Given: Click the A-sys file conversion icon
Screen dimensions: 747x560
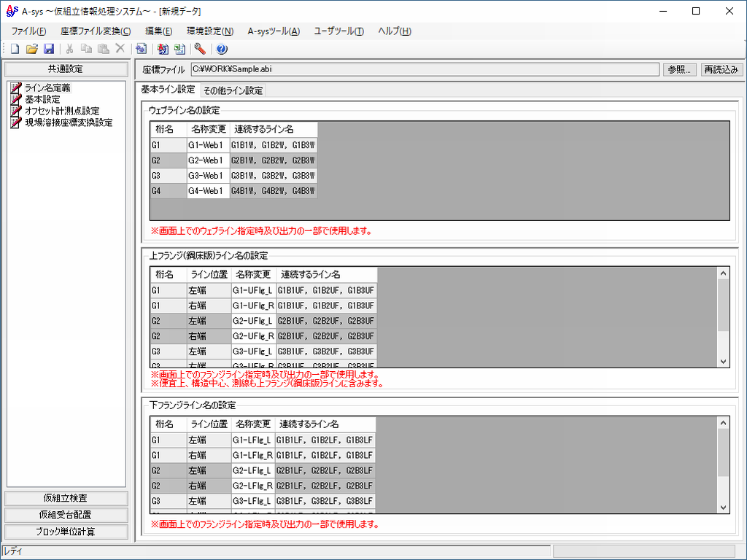Looking at the screenshot, I should 163,49.
